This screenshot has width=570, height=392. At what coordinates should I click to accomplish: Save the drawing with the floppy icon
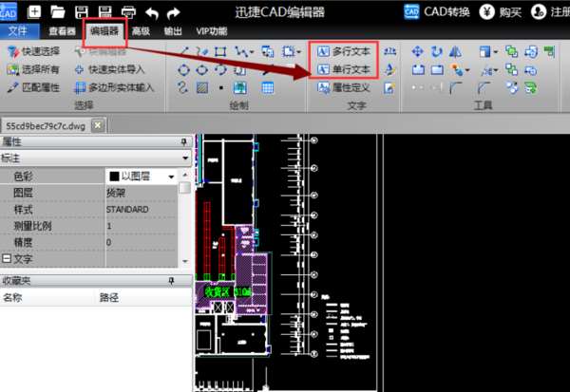coord(82,12)
